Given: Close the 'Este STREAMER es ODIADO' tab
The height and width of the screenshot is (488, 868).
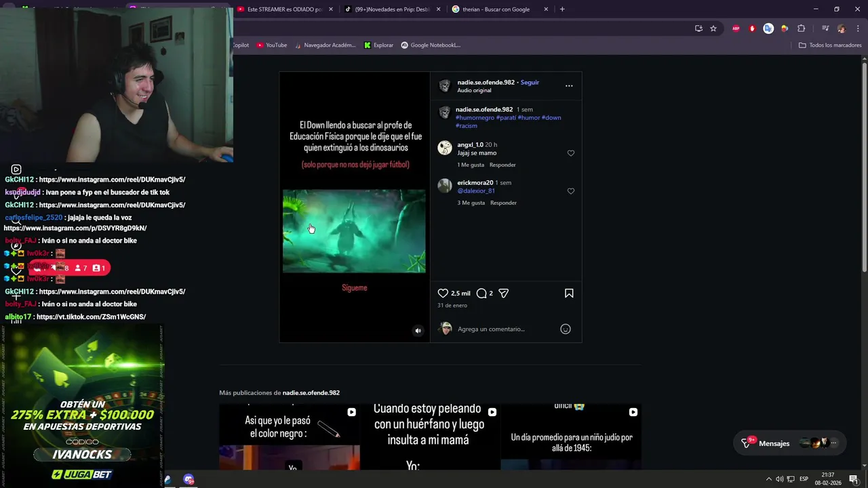Looking at the screenshot, I should [331, 9].
